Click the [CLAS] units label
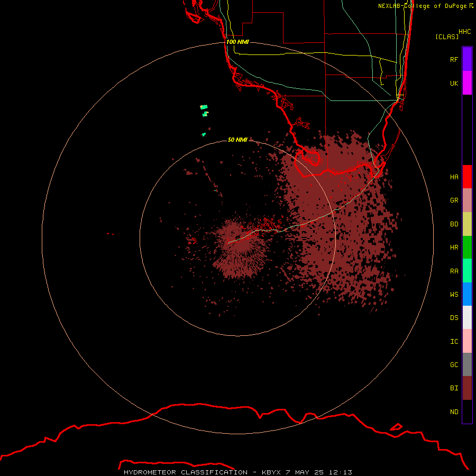Viewport: 476px width, 476px height. 447,36
